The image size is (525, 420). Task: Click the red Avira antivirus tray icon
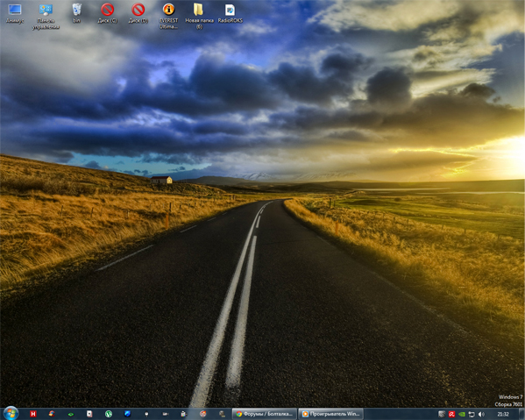tap(451, 415)
